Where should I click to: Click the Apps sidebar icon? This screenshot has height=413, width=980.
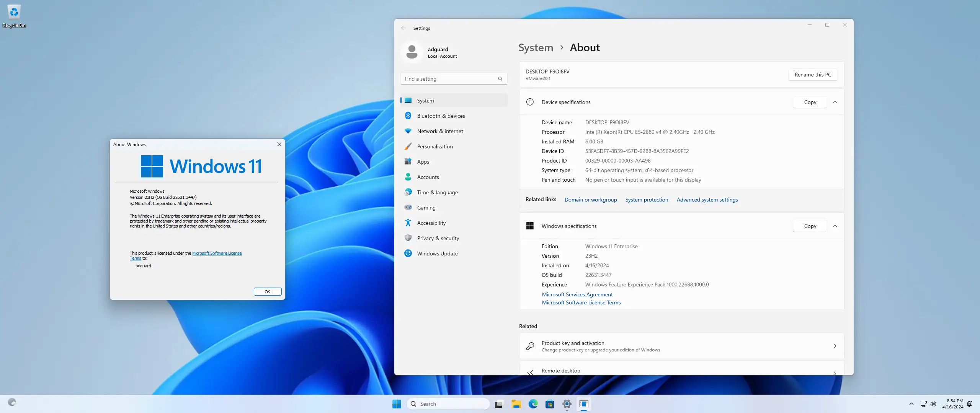[408, 161]
